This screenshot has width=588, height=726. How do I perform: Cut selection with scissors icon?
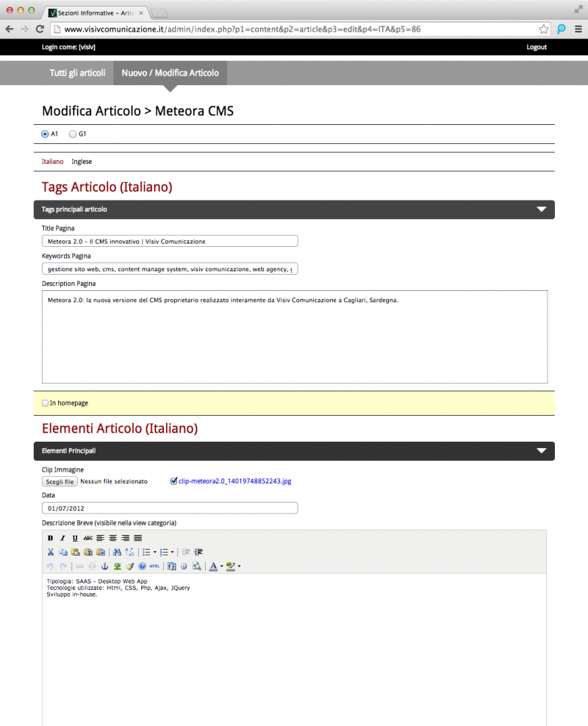pos(51,552)
